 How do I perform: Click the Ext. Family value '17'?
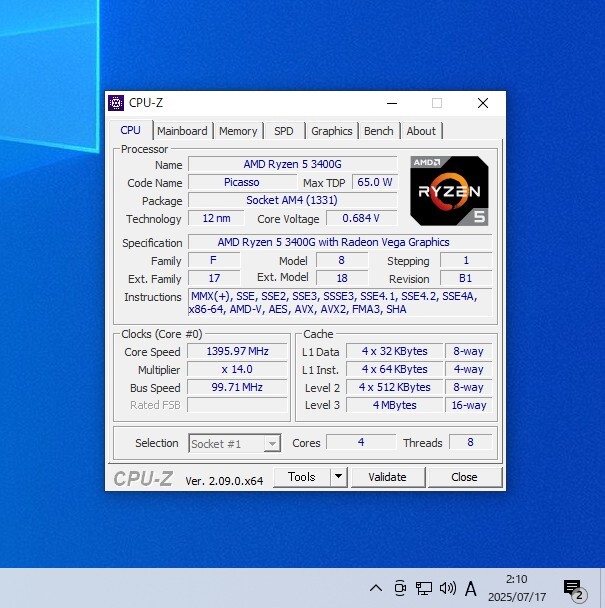point(214,278)
